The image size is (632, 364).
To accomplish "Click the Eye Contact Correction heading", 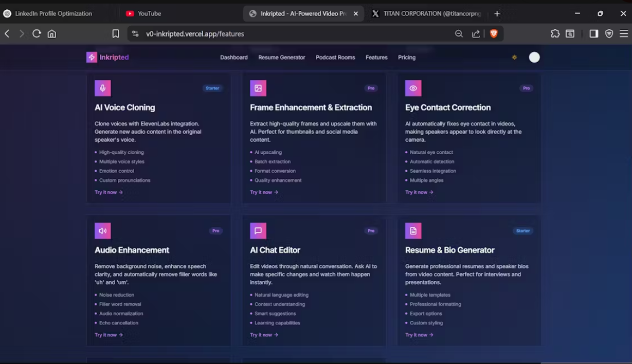I will click(x=448, y=107).
